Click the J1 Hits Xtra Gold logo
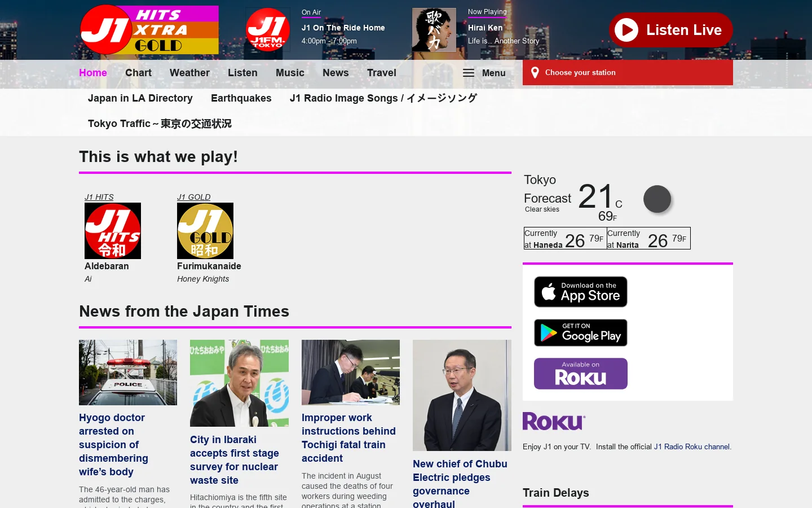812x508 pixels. click(149, 30)
